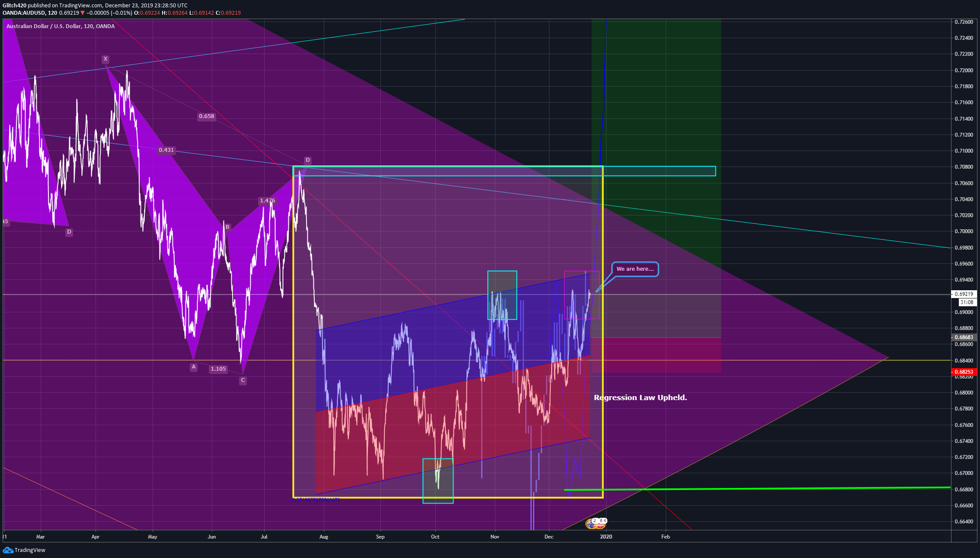The height and width of the screenshot is (558, 980).
Task: Click the publish date 'December 23, 2019' text
Action: click(x=128, y=6)
